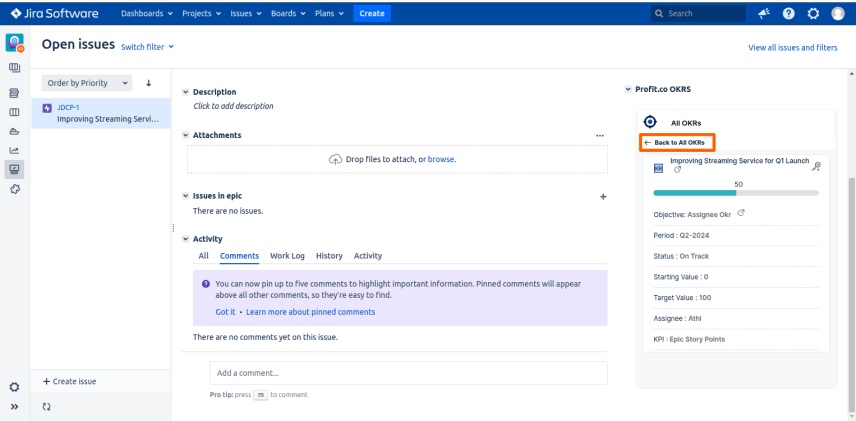Open the Attachments more options ellipsis
856x421 pixels.
600,135
